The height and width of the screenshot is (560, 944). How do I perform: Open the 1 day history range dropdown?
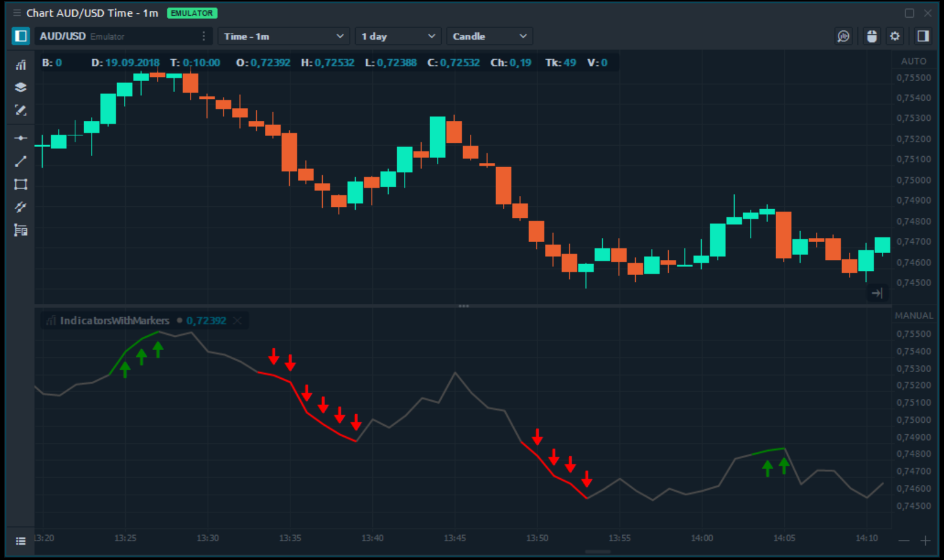[398, 37]
